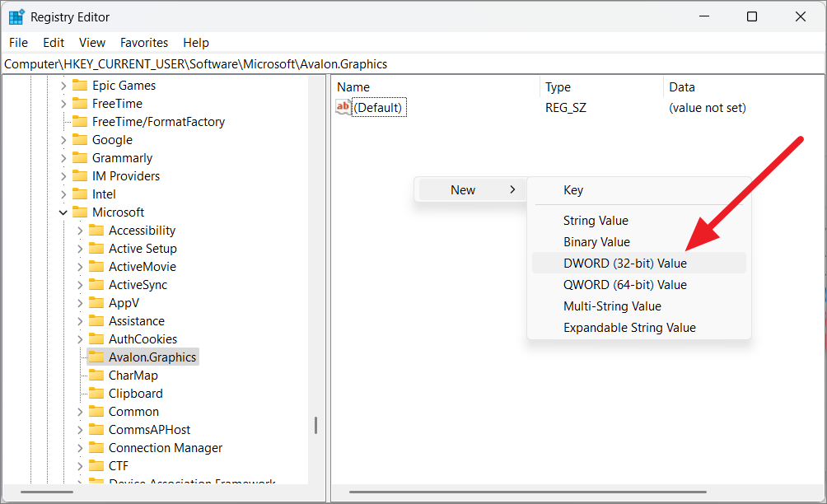The width and height of the screenshot is (827, 504).
Task: Open the Edit menu
Action: coord(54,43)
